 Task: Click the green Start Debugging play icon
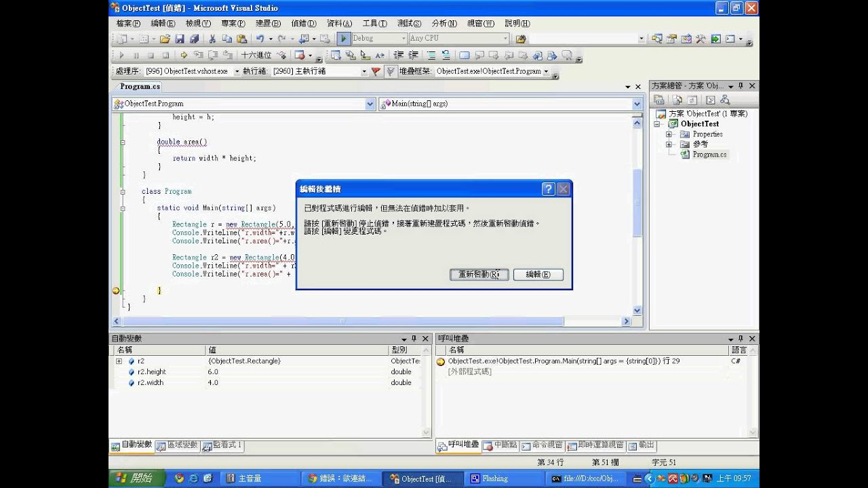click(343, 39)
